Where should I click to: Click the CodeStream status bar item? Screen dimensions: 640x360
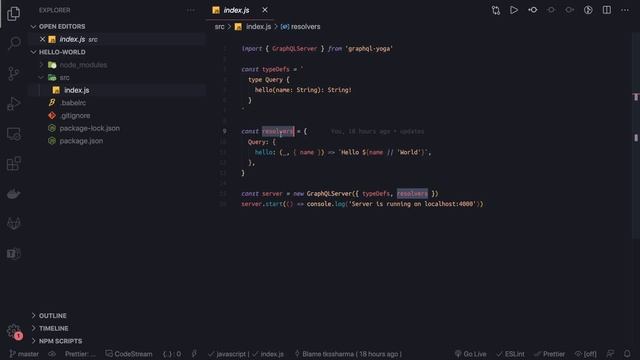coord(129,354)
